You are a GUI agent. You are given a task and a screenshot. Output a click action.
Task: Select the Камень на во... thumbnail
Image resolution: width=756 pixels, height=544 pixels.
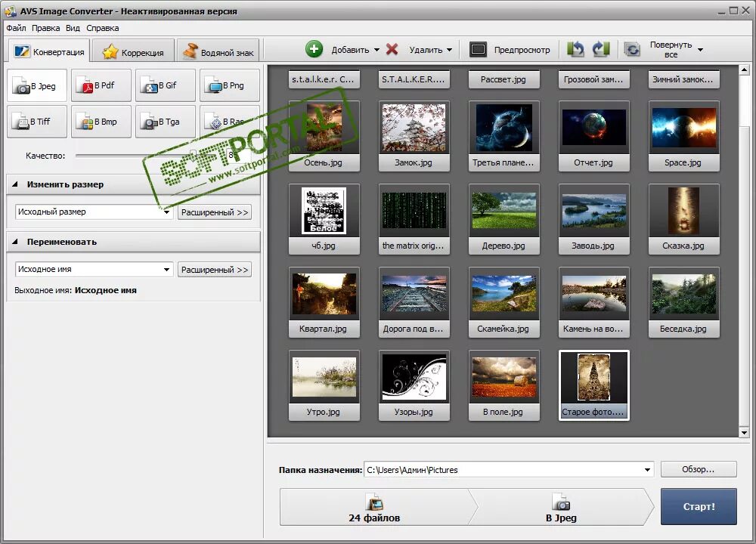coord(594,302)
